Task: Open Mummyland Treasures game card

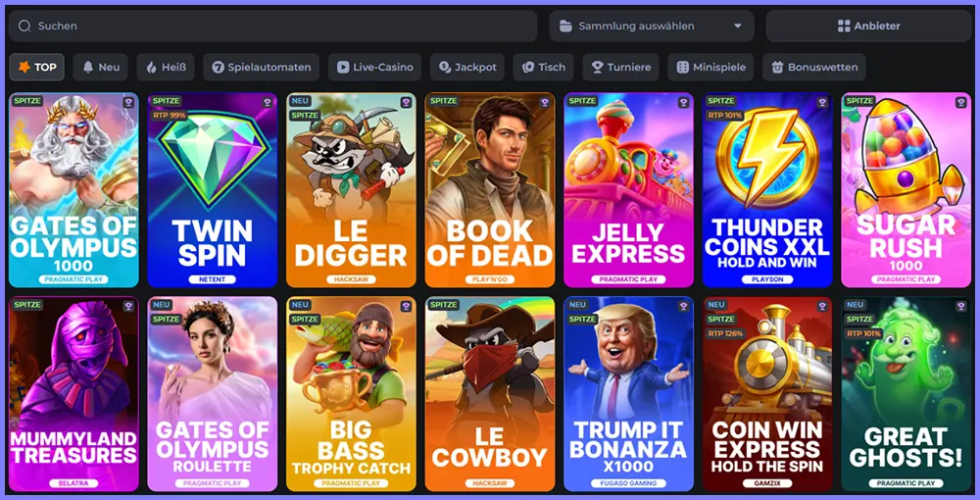Action: tap(73, 394)
